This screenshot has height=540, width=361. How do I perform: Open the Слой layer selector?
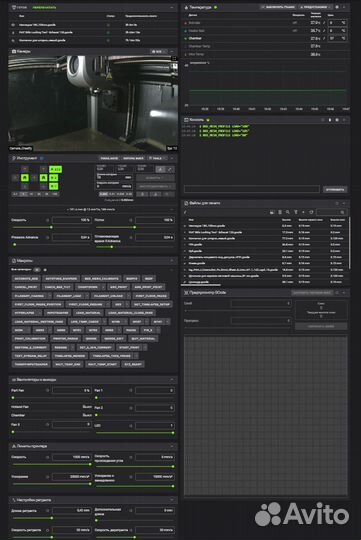pos(261,303)
